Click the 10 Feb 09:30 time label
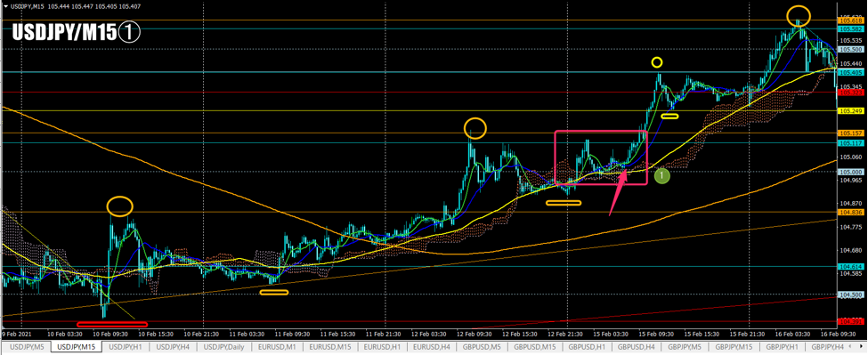 pos(110,335)
